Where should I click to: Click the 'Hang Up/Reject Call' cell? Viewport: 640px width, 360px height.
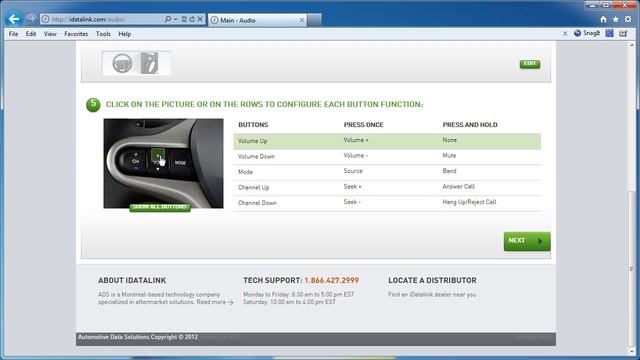click(x=469, y=202)
